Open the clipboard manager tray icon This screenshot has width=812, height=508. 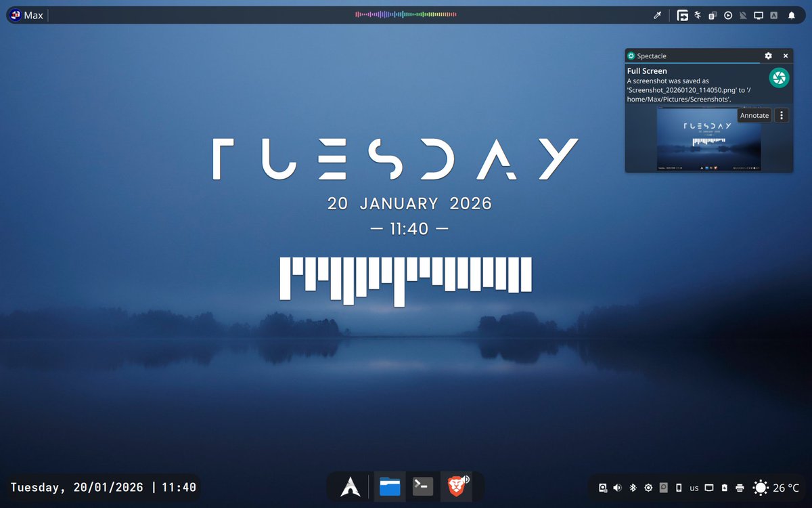[x=713, y=15]
